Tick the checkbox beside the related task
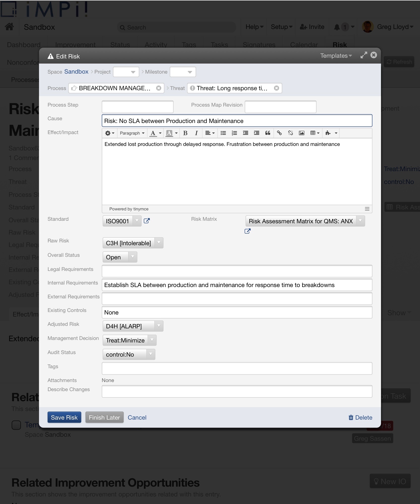This screenshot has width=420, height=504. 16,425
